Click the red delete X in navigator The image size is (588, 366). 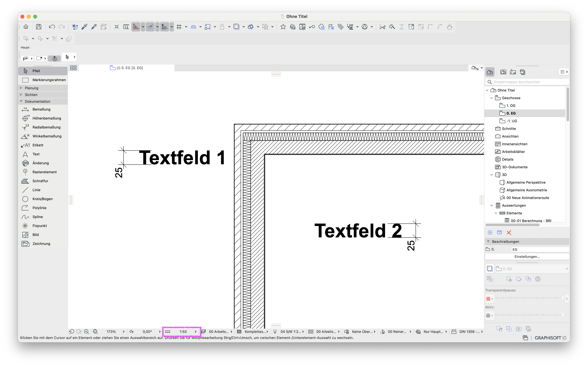pos(509,233)
